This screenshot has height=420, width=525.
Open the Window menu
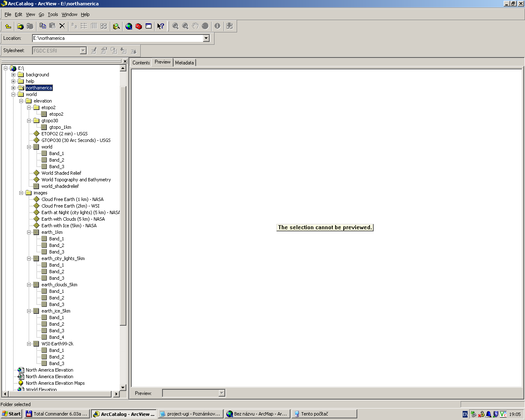point(69,14)
